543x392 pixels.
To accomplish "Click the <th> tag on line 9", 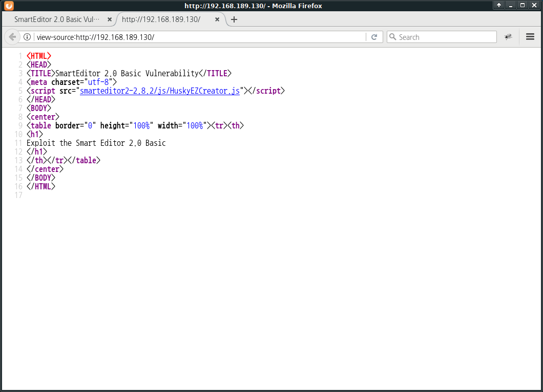I will (x=236, y=125).
